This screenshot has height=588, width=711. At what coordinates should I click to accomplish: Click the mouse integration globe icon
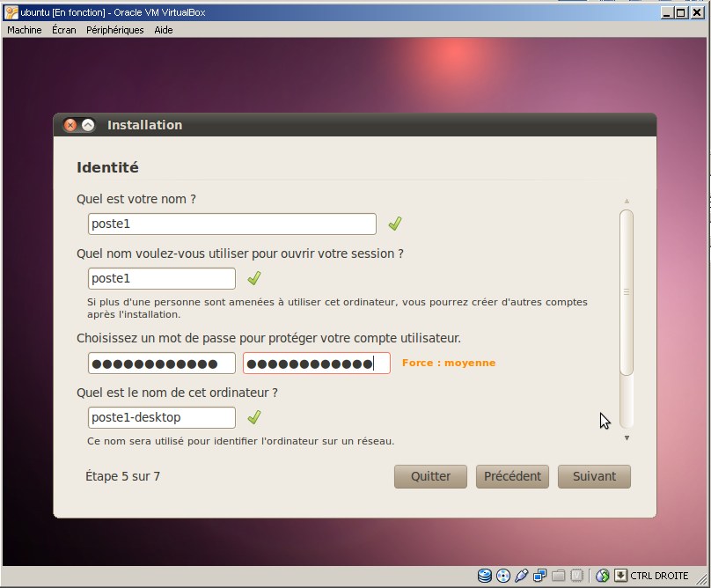tap(603, 576)
